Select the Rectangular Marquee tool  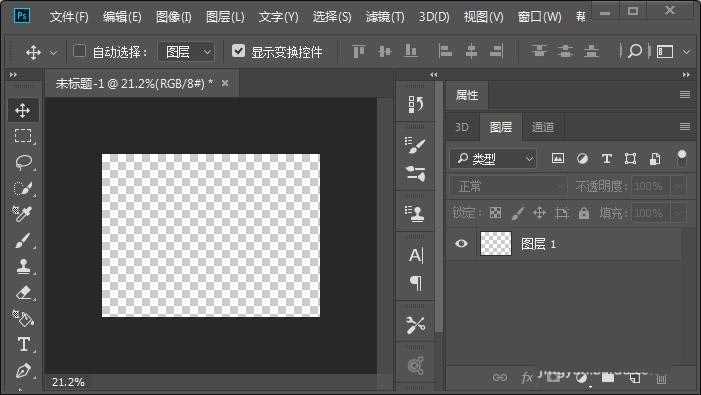click(23, 135)
